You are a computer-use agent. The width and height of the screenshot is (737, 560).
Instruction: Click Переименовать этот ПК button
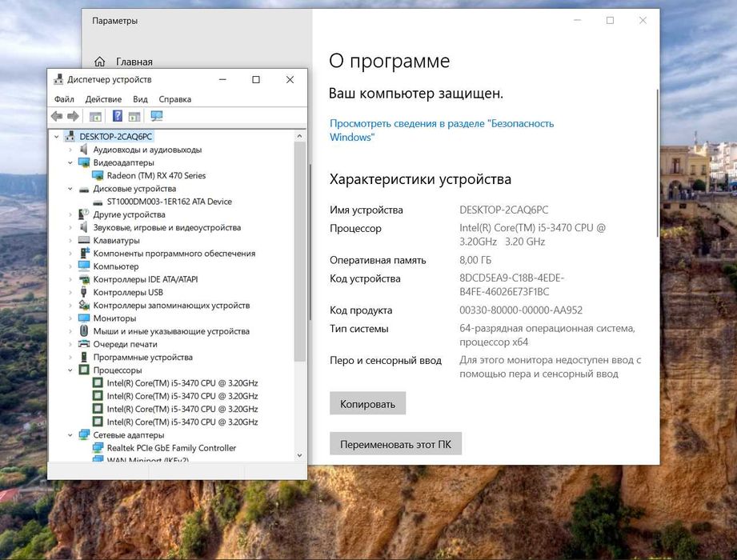coord(396,444)
